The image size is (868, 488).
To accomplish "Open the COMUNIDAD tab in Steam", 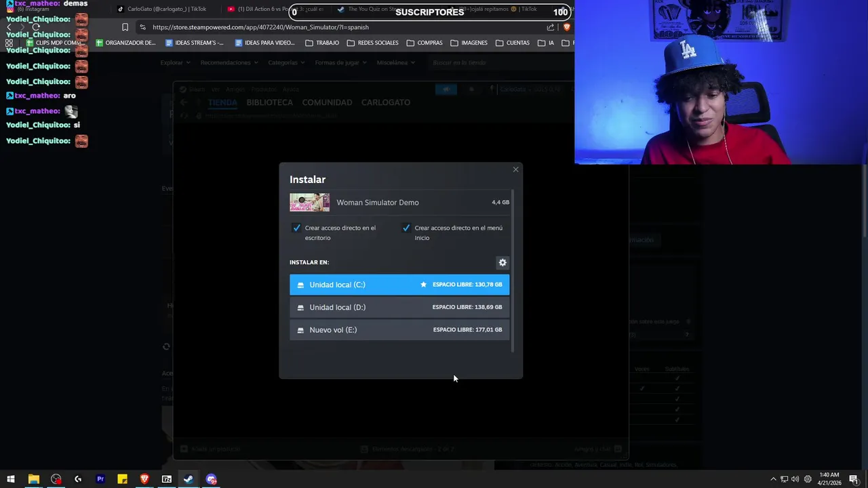I will (x=328, y=102).
